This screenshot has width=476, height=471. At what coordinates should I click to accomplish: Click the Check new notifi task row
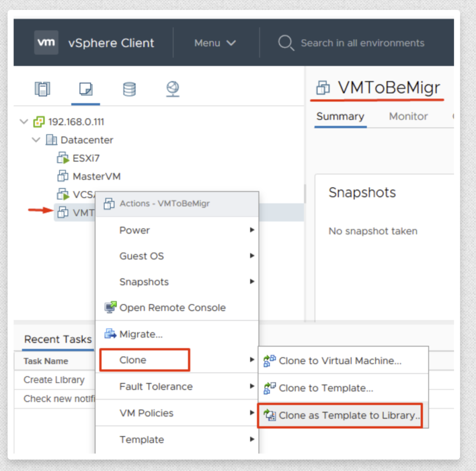[59, 398]
